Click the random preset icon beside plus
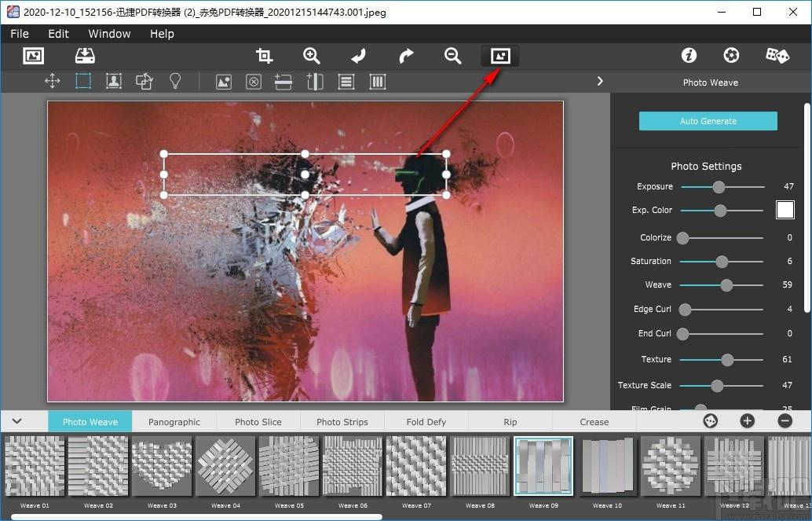812x521 pixels. click(711, 421)
